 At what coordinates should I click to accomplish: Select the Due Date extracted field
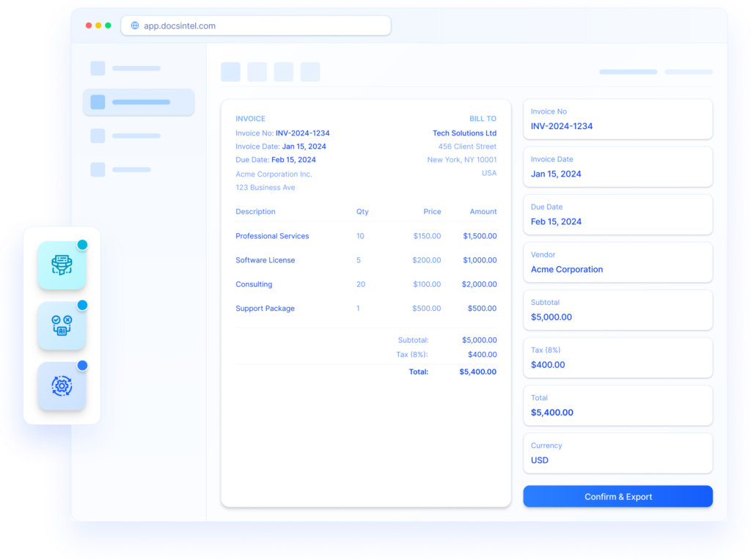point(618,215)
